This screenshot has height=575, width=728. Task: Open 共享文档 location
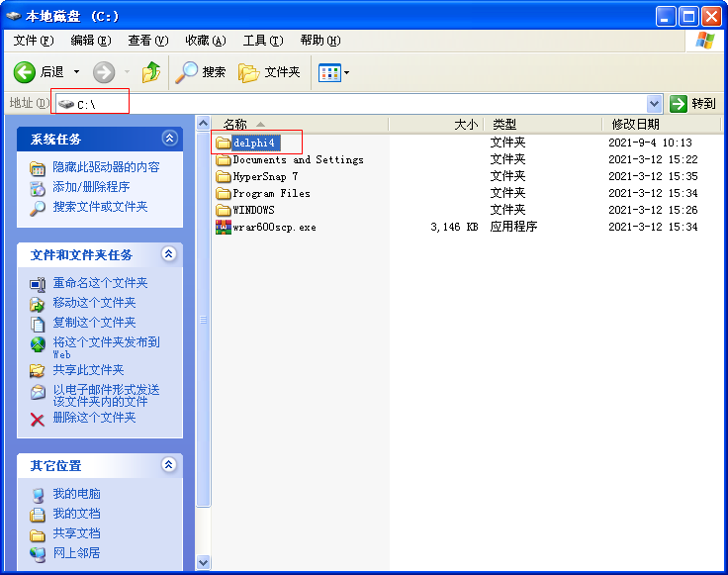coord(76,533)
